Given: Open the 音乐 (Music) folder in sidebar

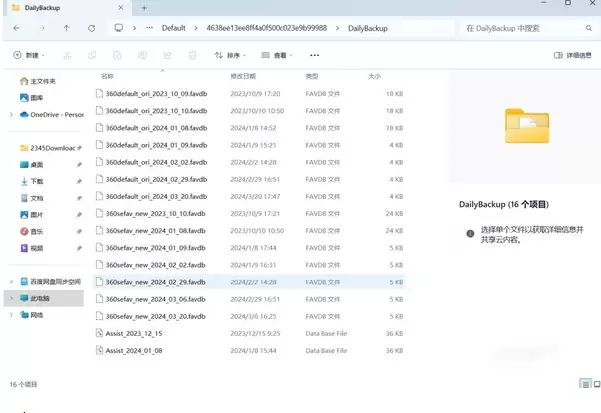Looking at the screenshot, I should click(37, 231).
